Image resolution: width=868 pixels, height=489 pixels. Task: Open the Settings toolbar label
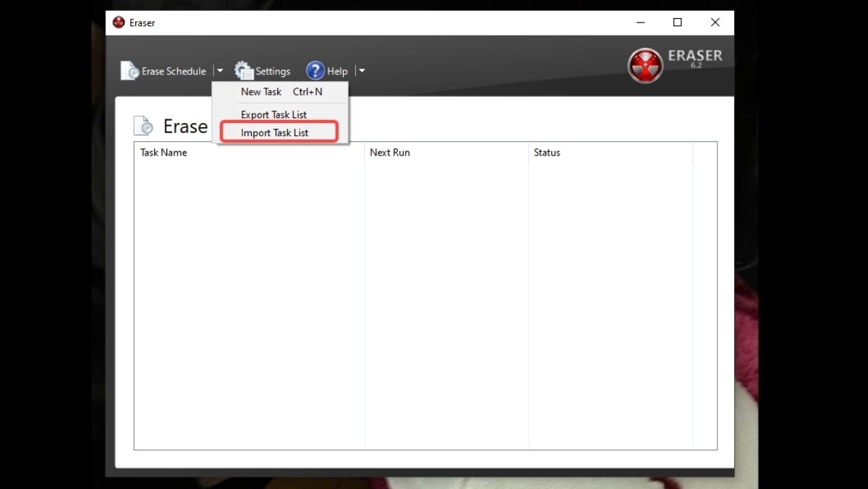click(273, 71)
